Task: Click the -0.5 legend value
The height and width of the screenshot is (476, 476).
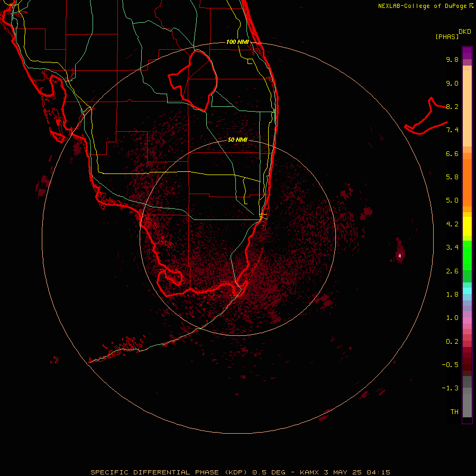Action: coord(450,365)
